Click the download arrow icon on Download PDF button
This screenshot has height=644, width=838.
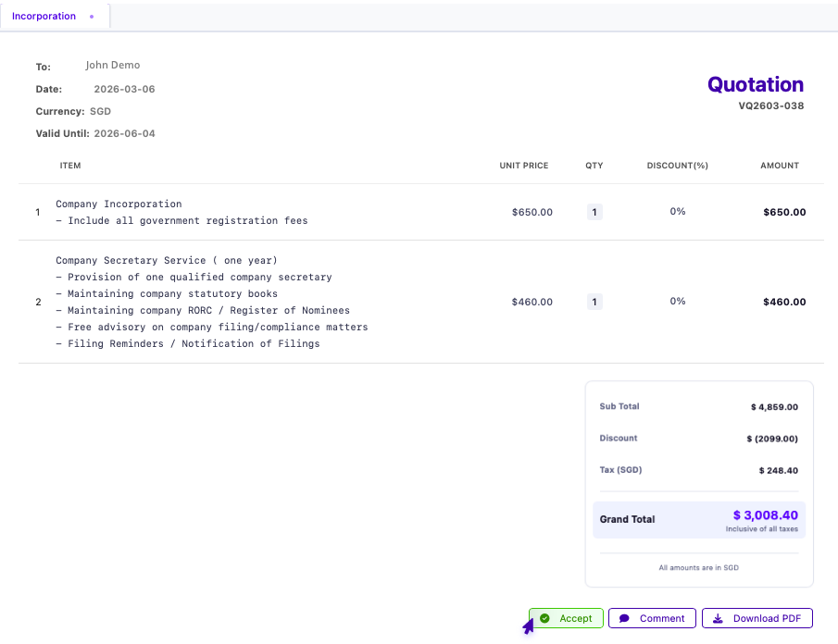tap(718, 618)
